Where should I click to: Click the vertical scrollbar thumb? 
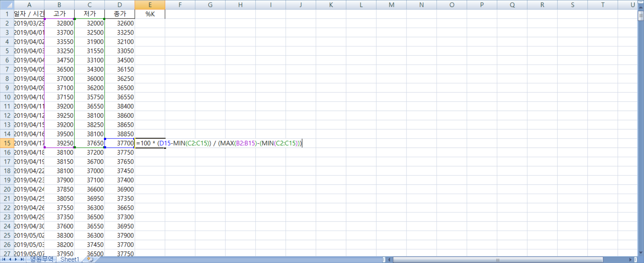[x=641, y=16]
